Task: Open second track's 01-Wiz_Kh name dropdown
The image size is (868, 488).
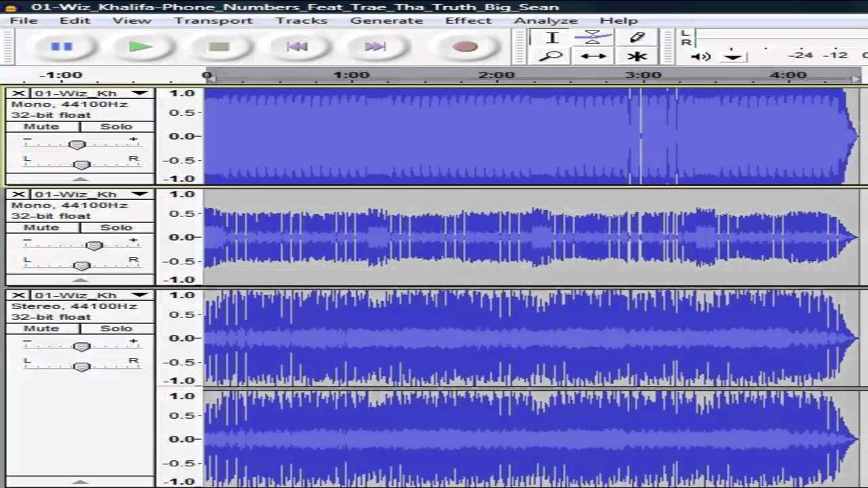Action: pos(92,195)
